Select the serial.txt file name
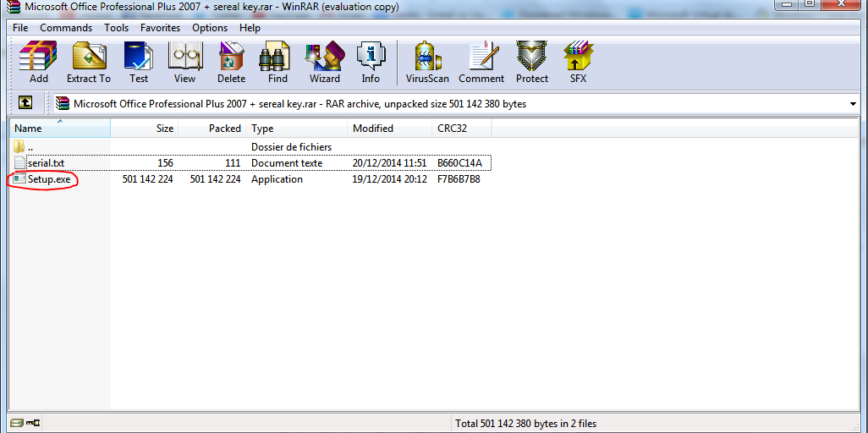868x433 pixels. point(46,163)
